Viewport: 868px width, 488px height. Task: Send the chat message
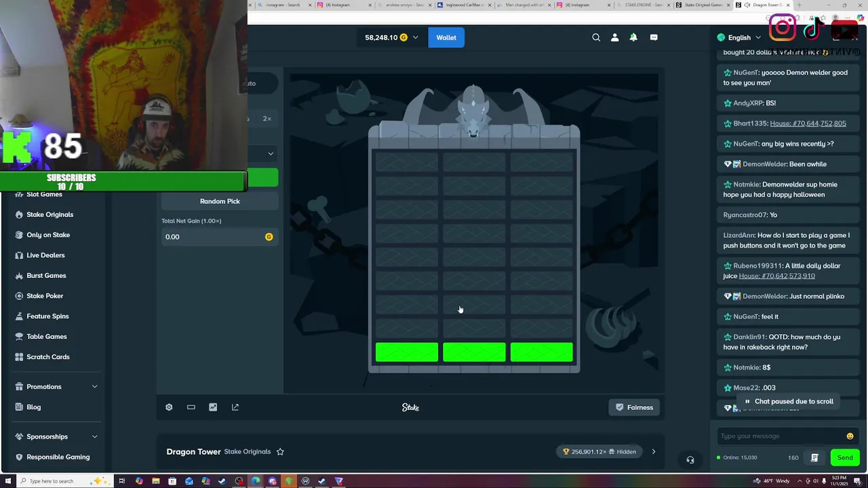pyautogui.click(x=845, y=457)
